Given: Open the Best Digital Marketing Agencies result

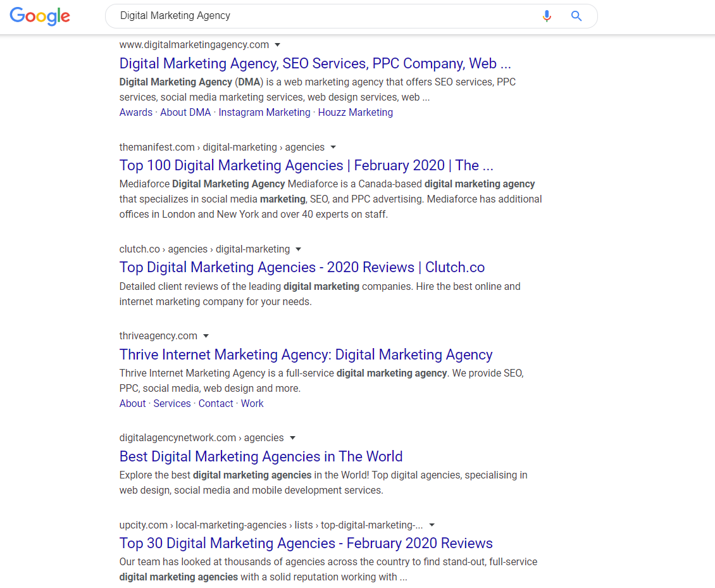Looking at the screenshot, I should 261,456.
